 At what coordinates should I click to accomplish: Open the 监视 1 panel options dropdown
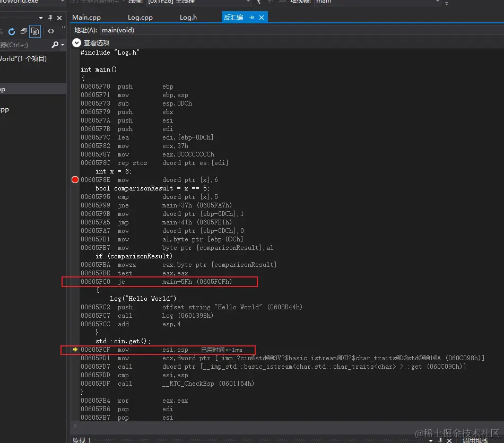pyautogui.click(x=431, y=440)
